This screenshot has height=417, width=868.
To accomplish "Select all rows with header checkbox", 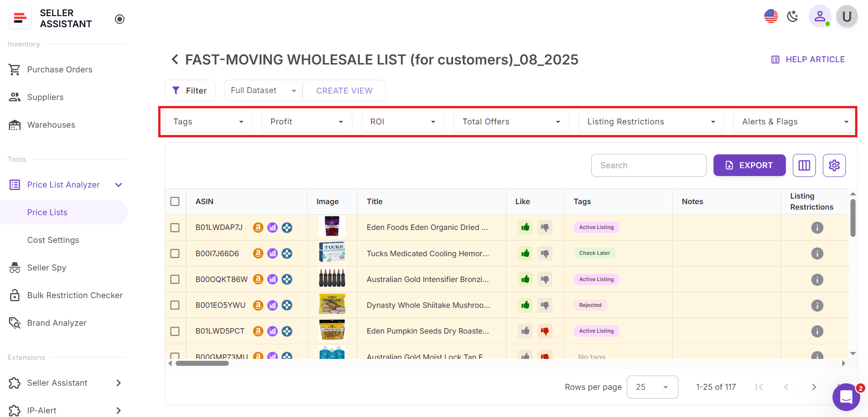I will [x=175, y=201].
